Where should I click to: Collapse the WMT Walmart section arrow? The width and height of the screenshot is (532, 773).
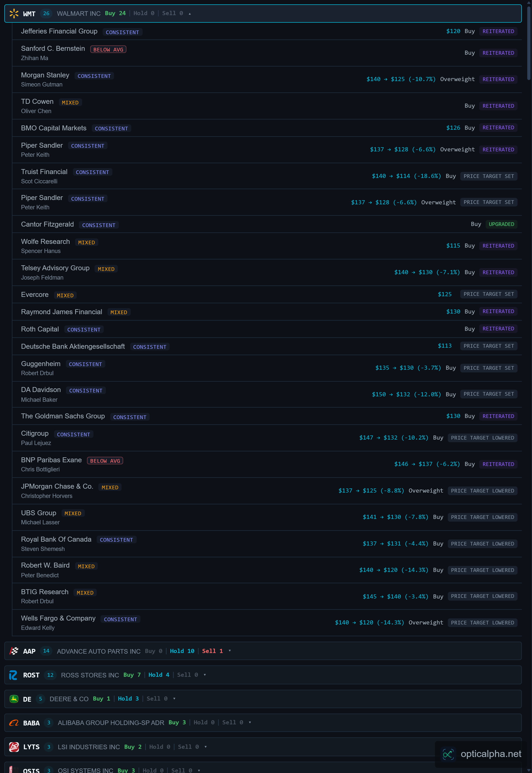[x=190, y=14]
